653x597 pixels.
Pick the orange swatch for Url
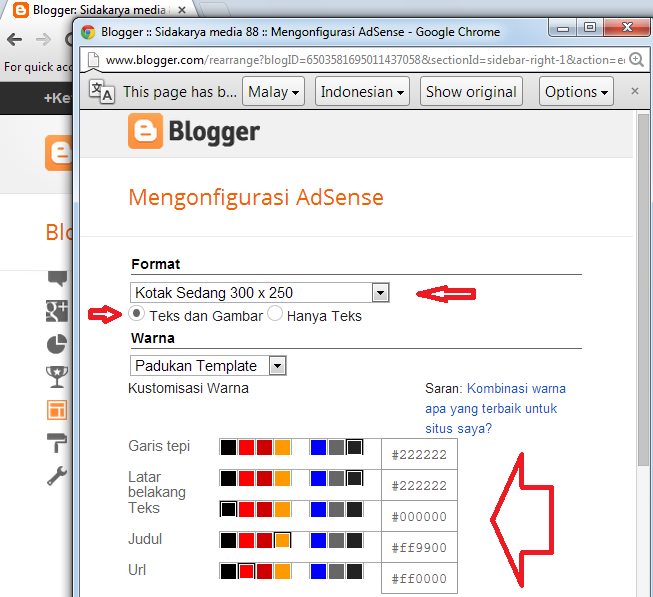(x=282, y=571)
